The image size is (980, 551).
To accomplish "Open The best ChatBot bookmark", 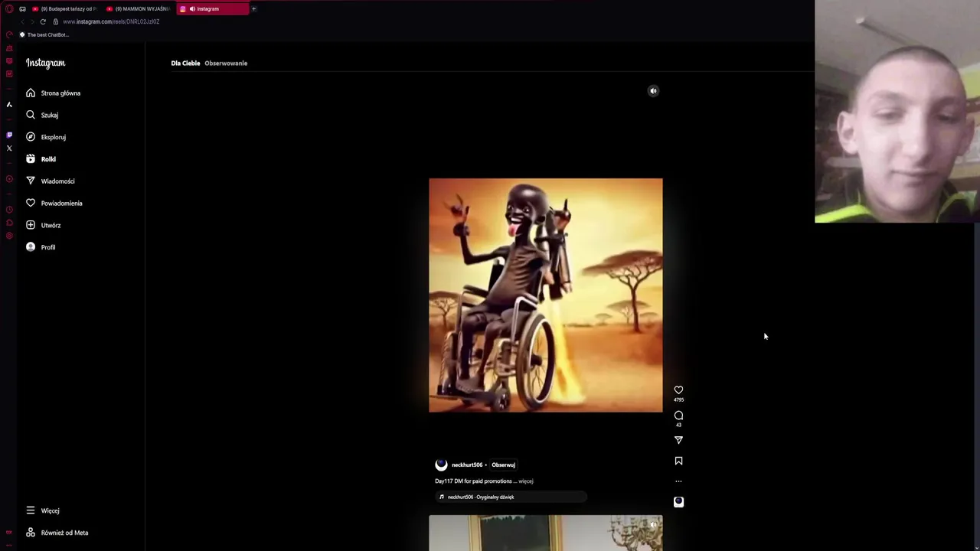I will point(44,34).
